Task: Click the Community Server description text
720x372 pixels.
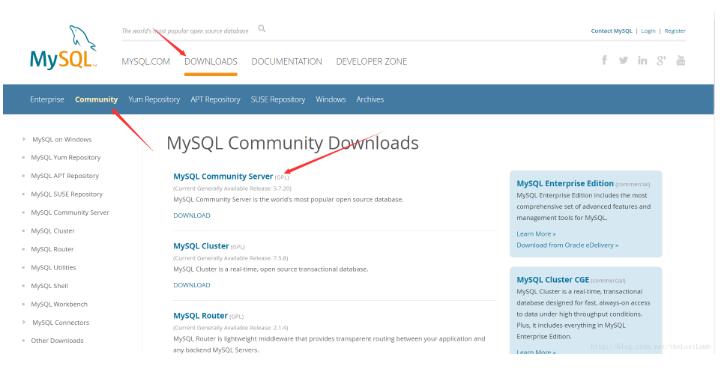Action: coord(288,200)
